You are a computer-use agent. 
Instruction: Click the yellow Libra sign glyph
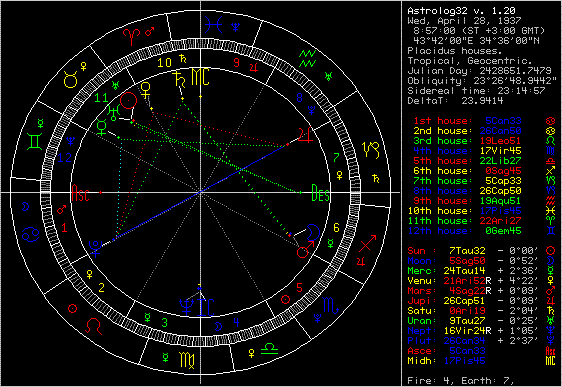click(269, 348)
